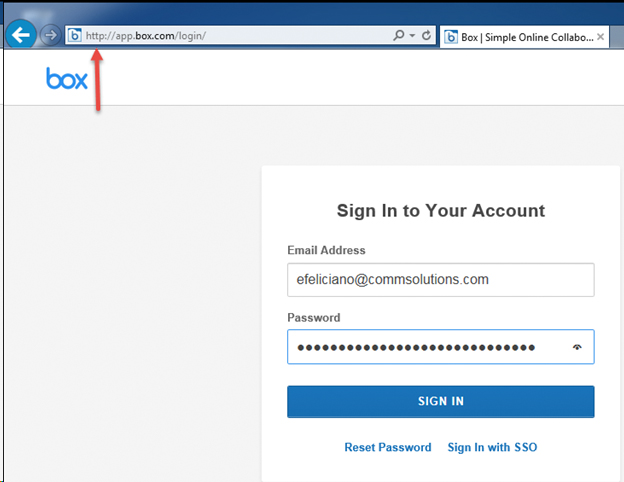Viewport: 624px width, 482px height.
Task: Click the Box favicon on the browser tab
Action: tap(452, 37)
